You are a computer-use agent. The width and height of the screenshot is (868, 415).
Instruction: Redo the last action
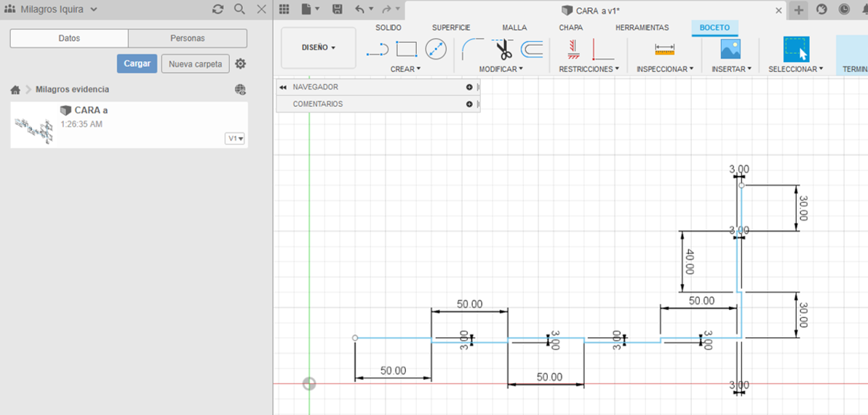coord(387,9)
